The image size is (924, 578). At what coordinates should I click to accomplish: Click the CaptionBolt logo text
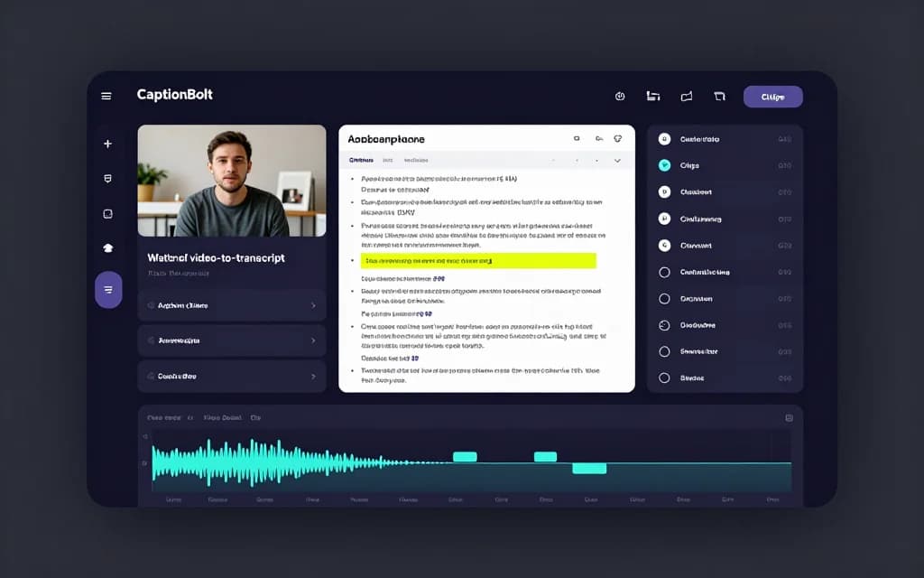point(174,94)
